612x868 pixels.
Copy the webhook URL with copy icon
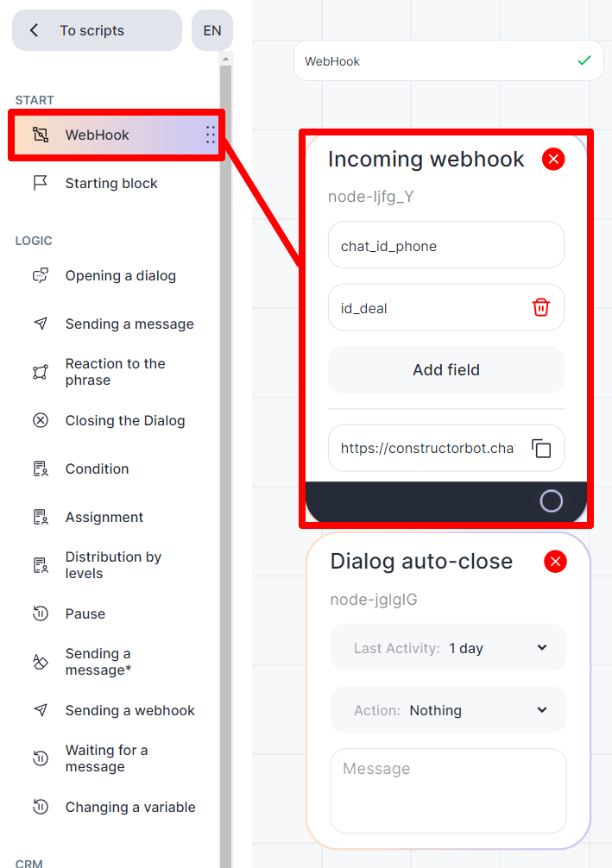click(x=541, y=449)
